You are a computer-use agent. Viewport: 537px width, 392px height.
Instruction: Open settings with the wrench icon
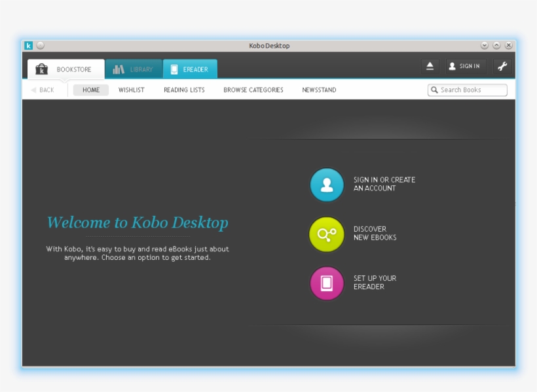(x=502, y=66)
